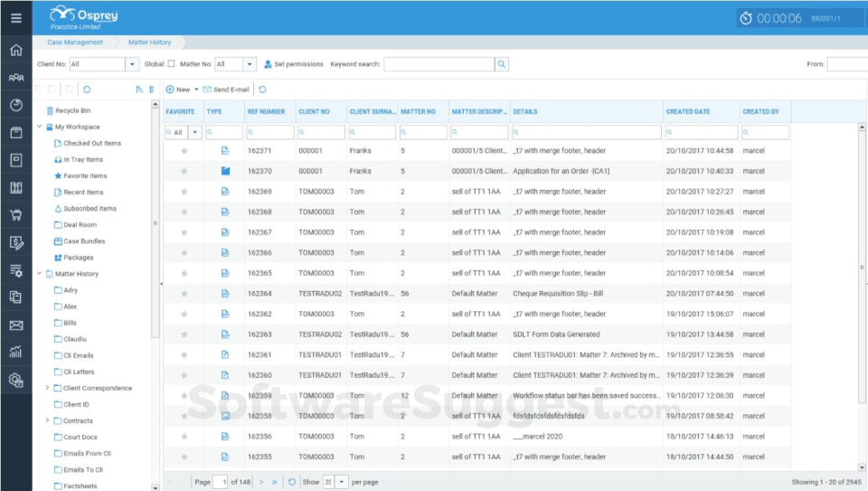
Task: Click the keyword search magnifier button
Action: tap(502, 64)
